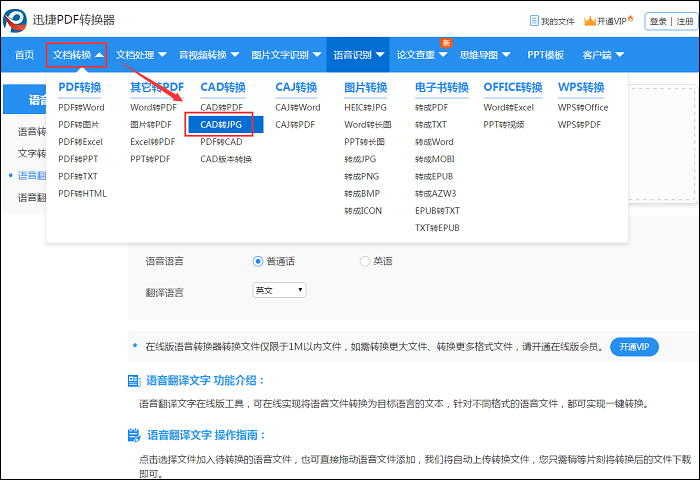Select PDF转图片 option

point(79,125)
